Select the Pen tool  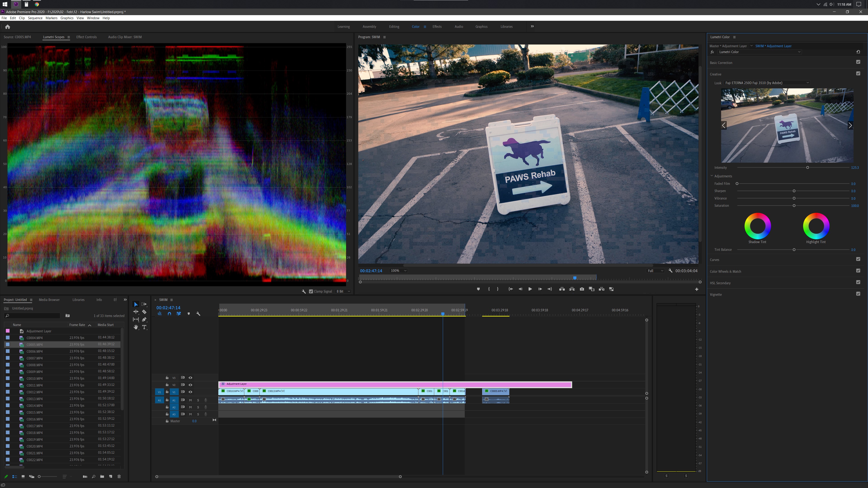tap(144, 319)
